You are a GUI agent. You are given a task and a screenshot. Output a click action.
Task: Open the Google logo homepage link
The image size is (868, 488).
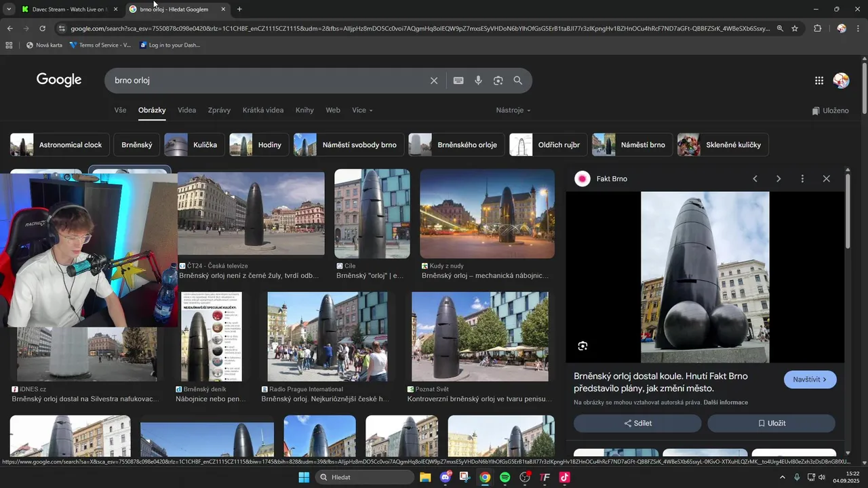tap(59, 80)
